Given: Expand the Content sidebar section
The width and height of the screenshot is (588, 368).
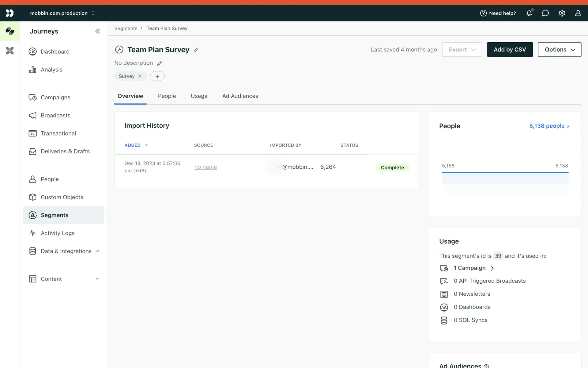Looking at the screenshot, I should [97, 279].
